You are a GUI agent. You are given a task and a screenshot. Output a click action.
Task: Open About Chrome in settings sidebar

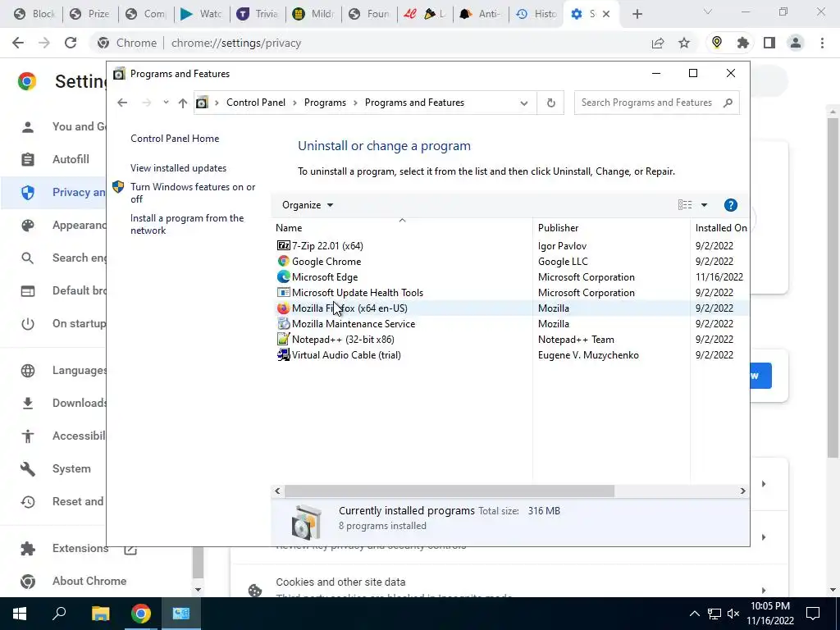(89, 581)
